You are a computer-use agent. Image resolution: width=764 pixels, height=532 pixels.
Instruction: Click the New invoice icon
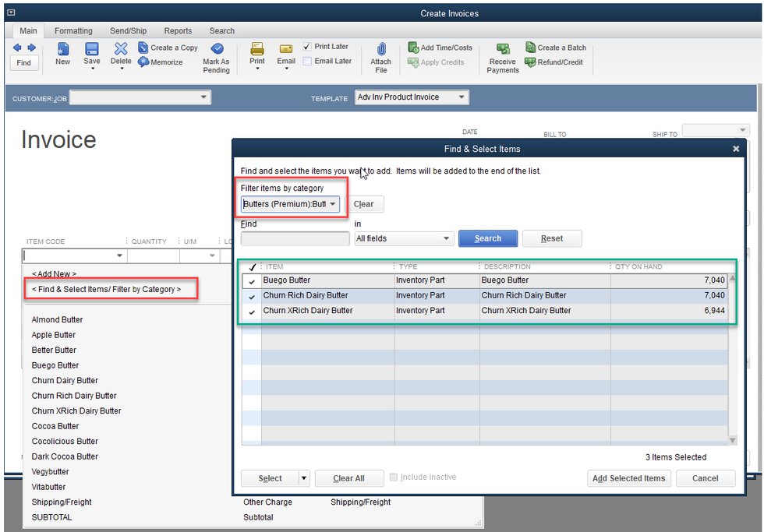62,49
